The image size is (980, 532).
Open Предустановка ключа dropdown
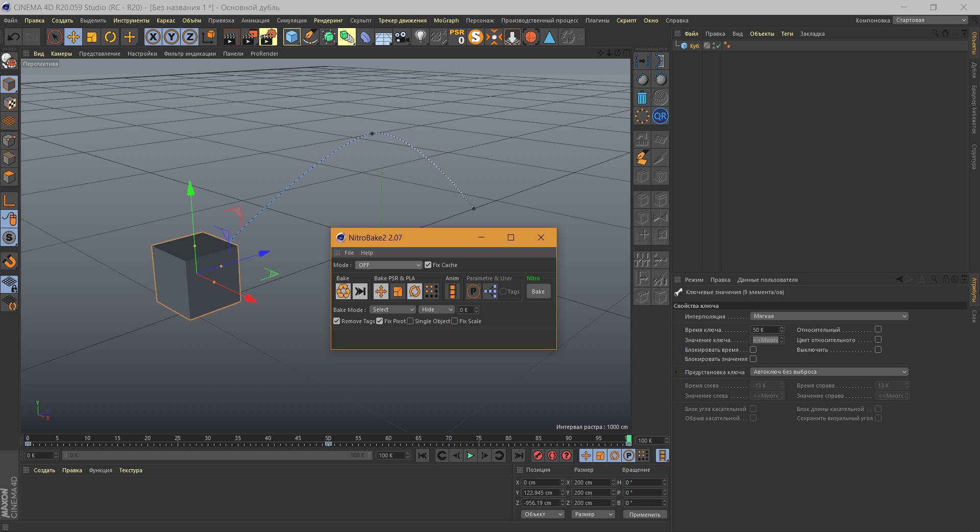tap(829, 372)
